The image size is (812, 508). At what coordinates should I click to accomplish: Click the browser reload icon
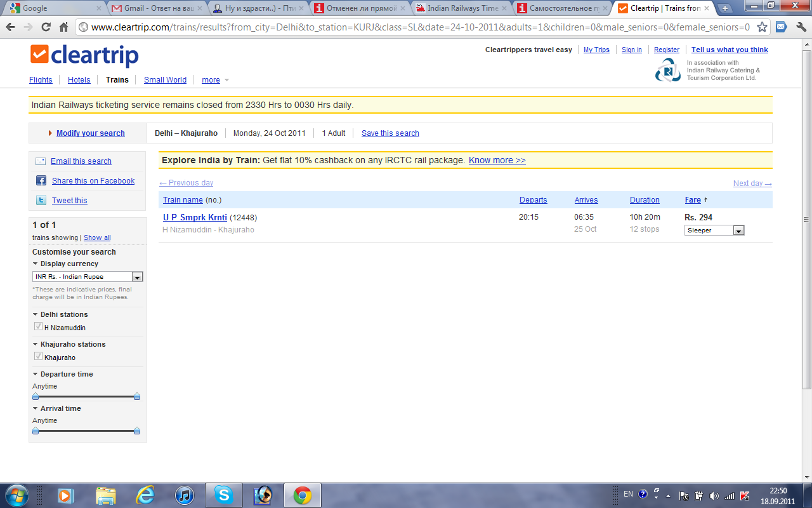coord(46,27)
